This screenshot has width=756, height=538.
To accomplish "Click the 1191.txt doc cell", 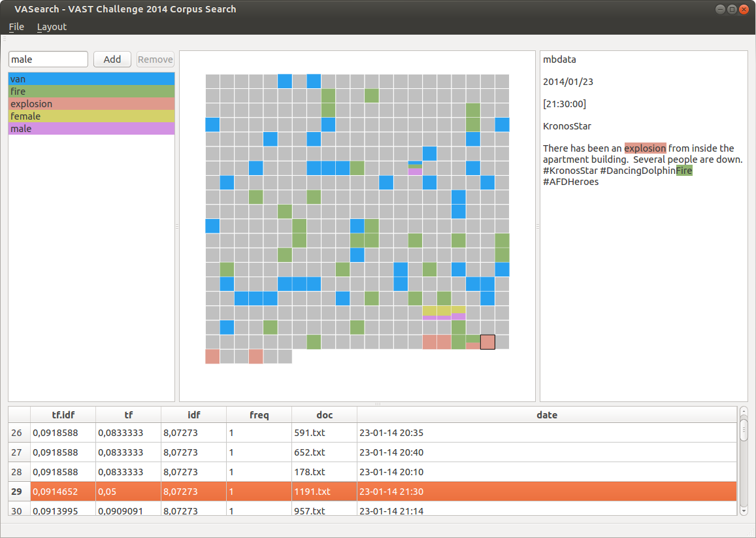I will 325,492.
